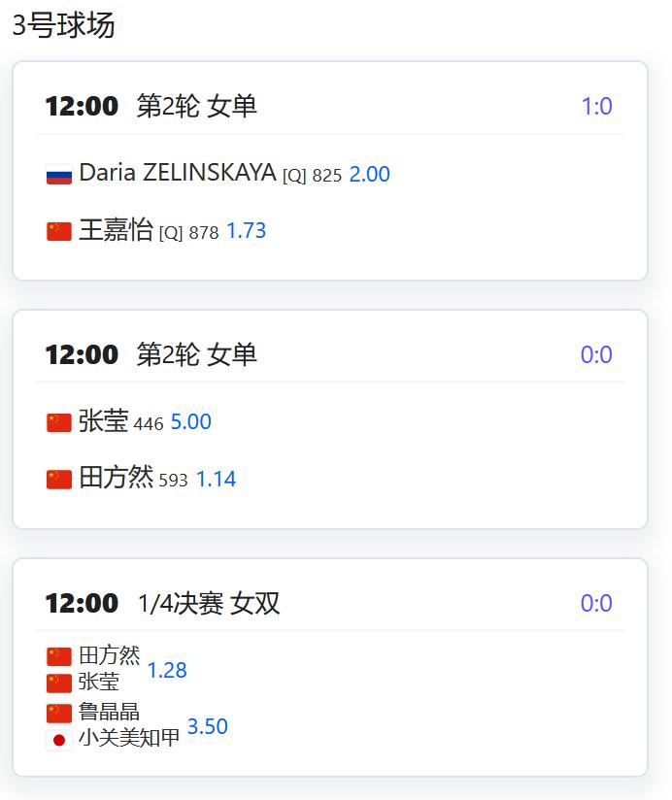The image size is (672, 800).
Task: Choose odds 1.14 for 田方然
Action: pyautogui.click(x=216, y=479)
